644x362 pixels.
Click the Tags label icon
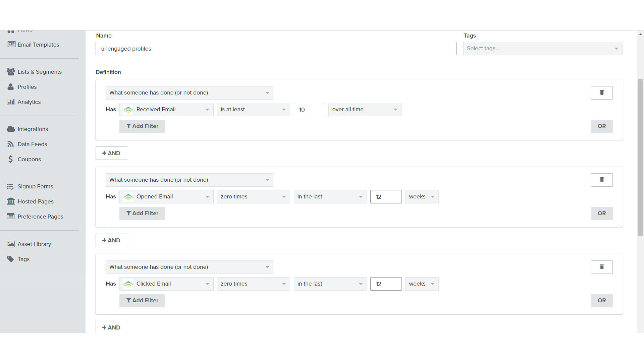(x=11, y=259)
